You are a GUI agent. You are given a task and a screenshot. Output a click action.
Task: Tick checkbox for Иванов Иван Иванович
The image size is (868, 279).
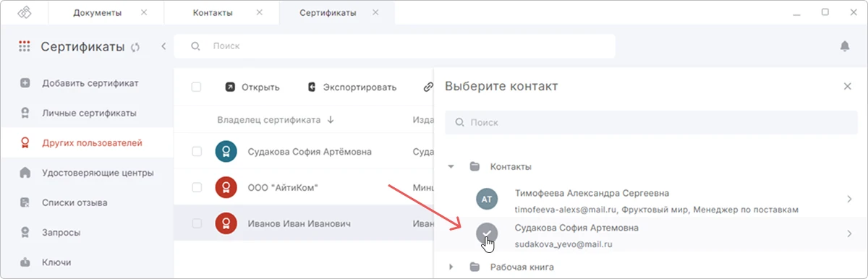point(196,224)
